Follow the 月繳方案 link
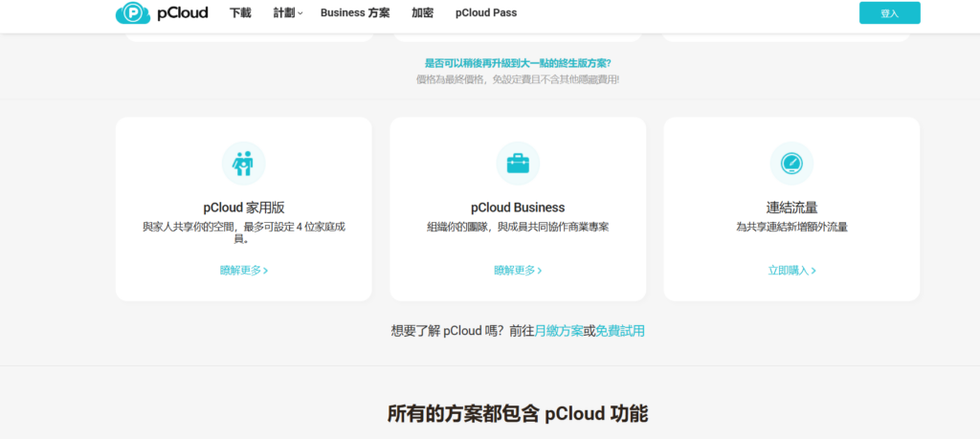This screenshot has width=980, height=439. pyautogui.click(x=558, y=331)
